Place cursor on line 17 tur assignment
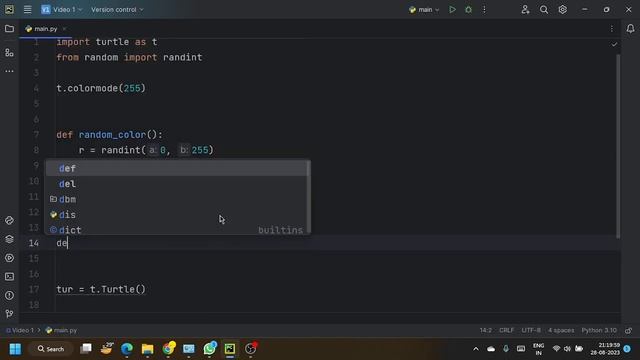The image size is (640, 360). click(x=101, y=289)
